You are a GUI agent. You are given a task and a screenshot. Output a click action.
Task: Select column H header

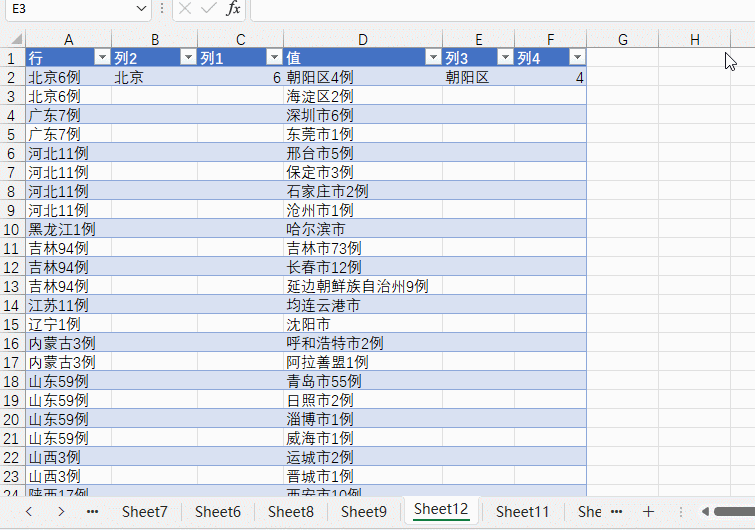coord(694,39)
